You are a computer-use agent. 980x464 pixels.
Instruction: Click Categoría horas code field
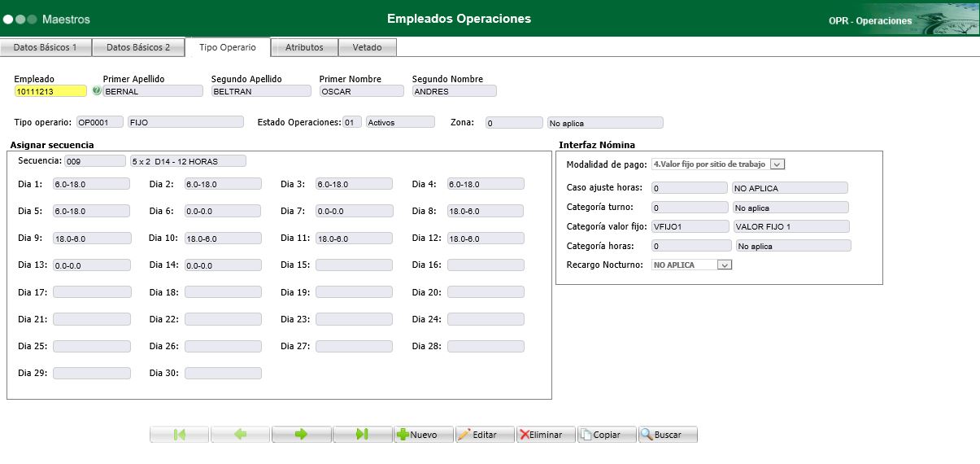click(x=691, y=245)
